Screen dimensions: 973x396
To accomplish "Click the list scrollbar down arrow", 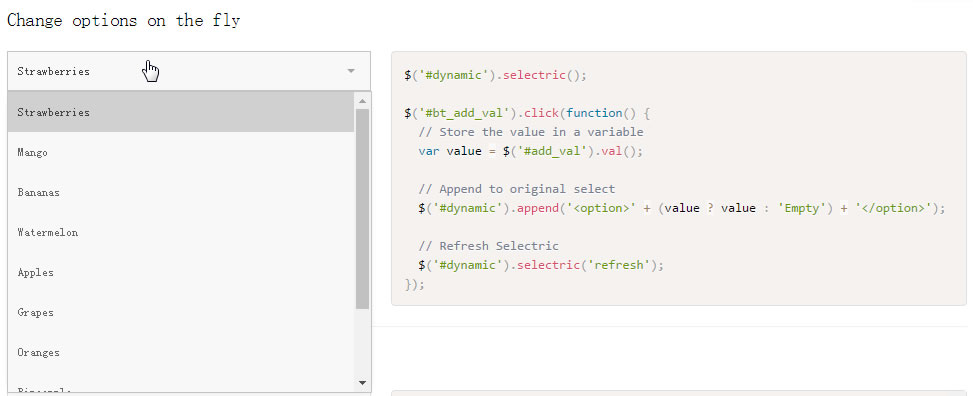I will 362,383.
